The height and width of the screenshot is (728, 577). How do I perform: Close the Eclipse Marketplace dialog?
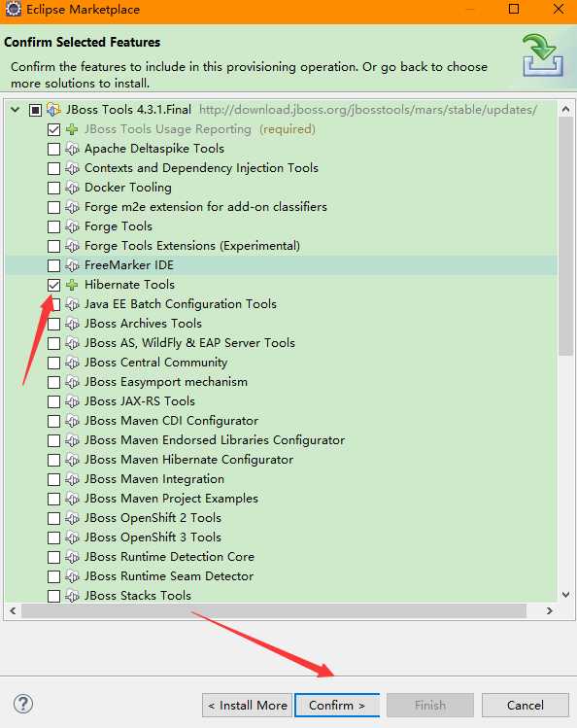pyautogui.click(x=559, y=9)
